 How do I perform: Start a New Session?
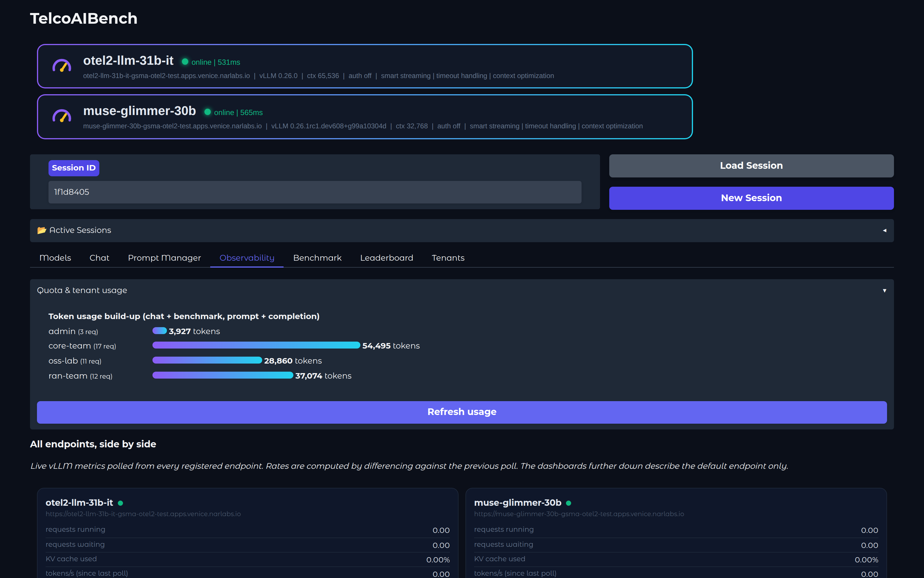click(751, 198)
